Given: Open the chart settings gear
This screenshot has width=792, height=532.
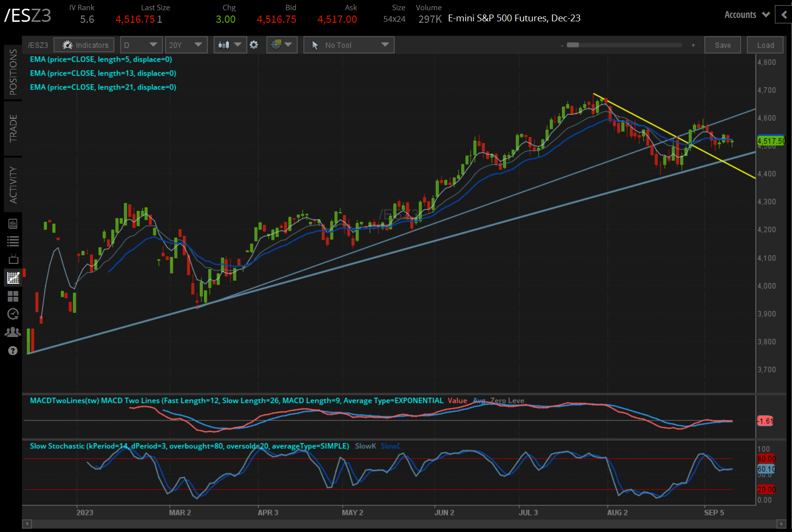Looking at the screenshot, I should [x=254, y=45].
